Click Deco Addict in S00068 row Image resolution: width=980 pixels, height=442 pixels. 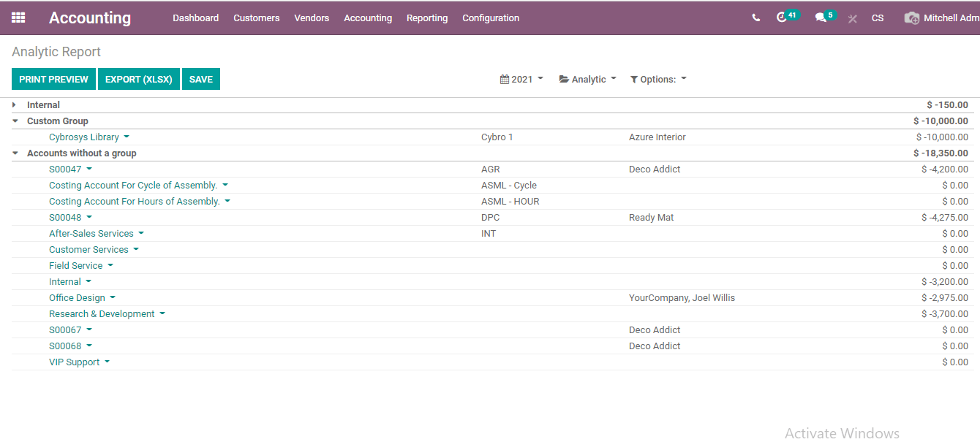pyautogui.click(x=655, y=346)
